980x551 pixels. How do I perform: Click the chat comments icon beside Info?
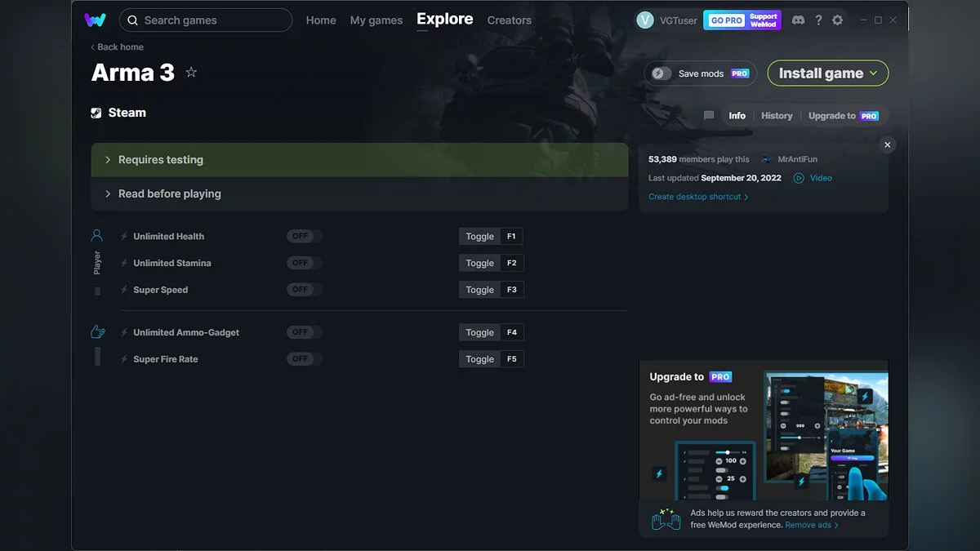click(x=709, y=116)
